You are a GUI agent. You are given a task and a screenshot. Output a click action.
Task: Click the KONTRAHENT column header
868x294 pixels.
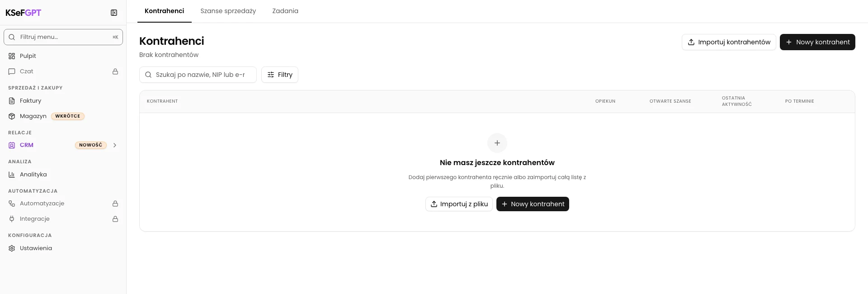(x=162, y=101)
